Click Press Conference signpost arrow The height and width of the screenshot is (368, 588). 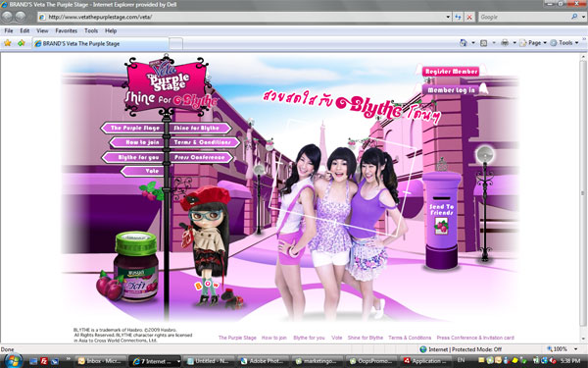coord(201,157)
